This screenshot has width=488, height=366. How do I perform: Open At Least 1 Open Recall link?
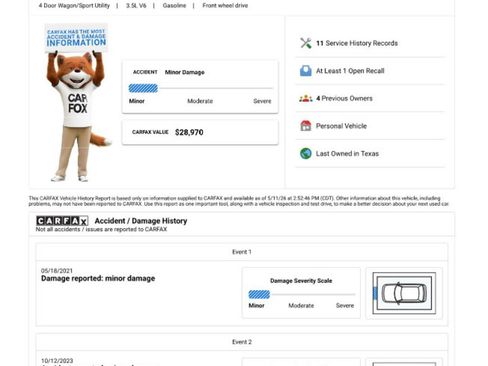click(x=350, y=71)
